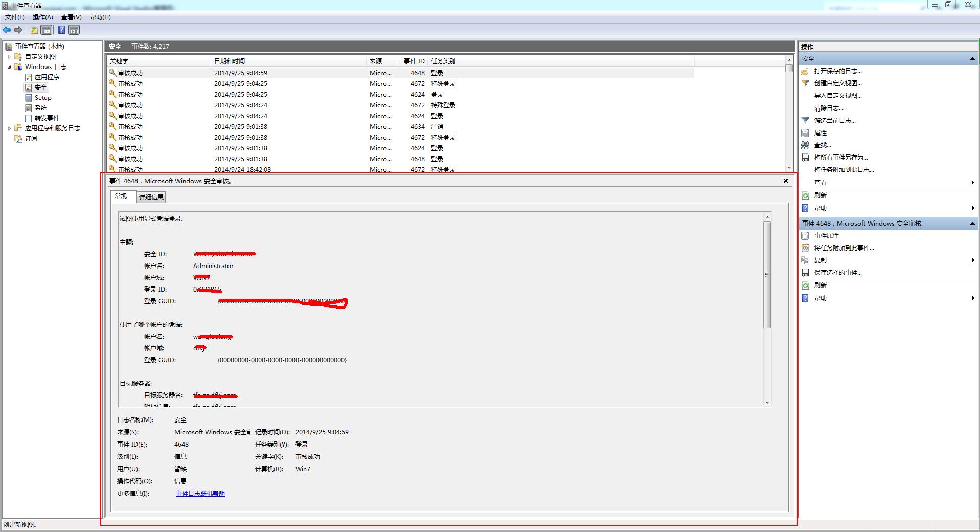Select the 转发事件 log in tree

click(47, 118)
